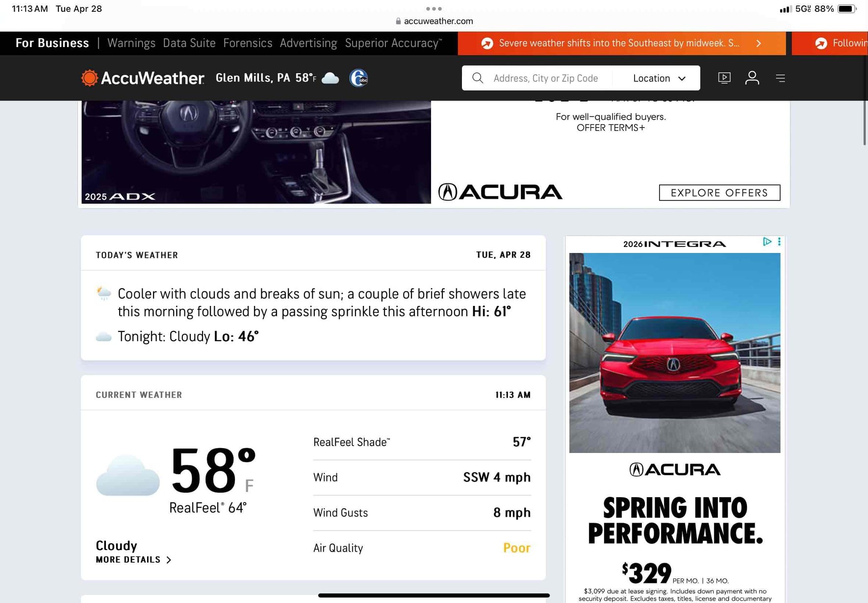
Task: Click the Current Weather heading
Action: (139, 395)
